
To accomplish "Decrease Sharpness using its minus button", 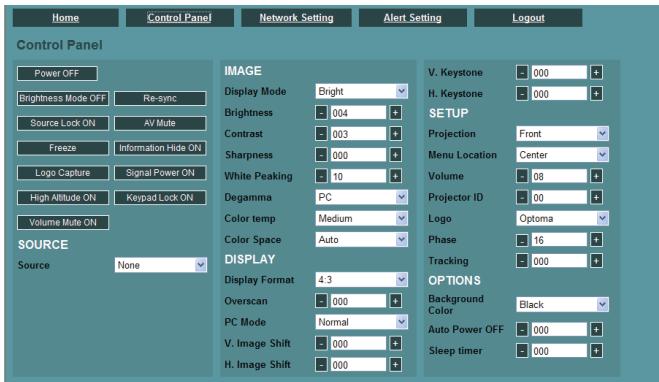I will 321,155.
